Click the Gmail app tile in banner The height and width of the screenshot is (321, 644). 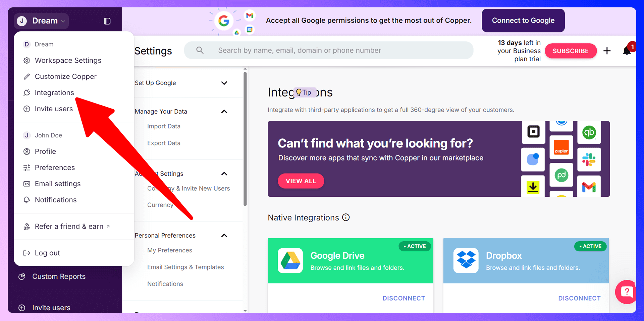[589, 186]
